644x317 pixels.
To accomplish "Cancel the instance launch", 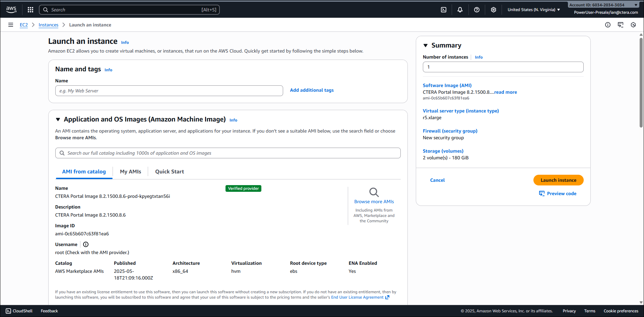I will pyautogui.click(x=438, y=180).
